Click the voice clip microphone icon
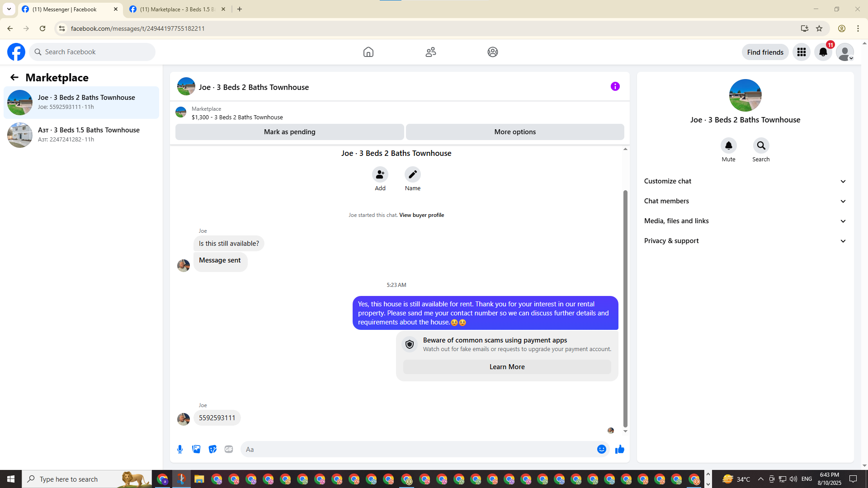Viewport: 868px width, 488px height. [180, 449]
